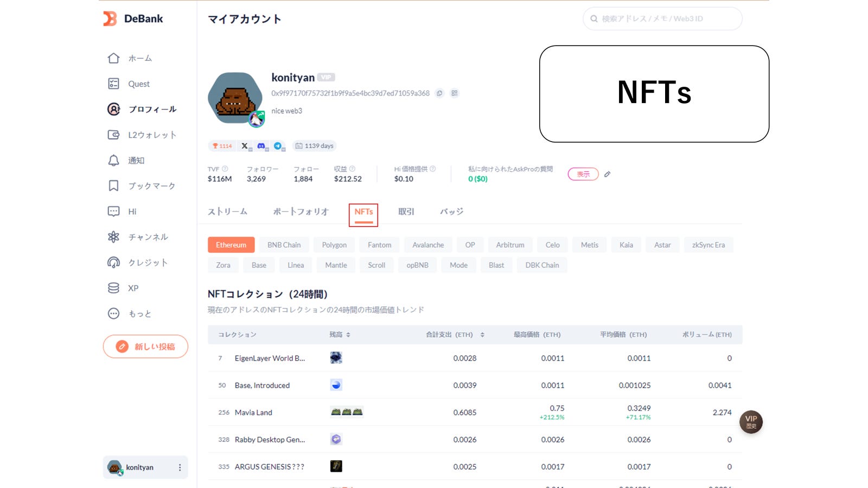Screen dimensions: 868x488
Task: Click the DeBank logo icon
Action: click(110, 18)
